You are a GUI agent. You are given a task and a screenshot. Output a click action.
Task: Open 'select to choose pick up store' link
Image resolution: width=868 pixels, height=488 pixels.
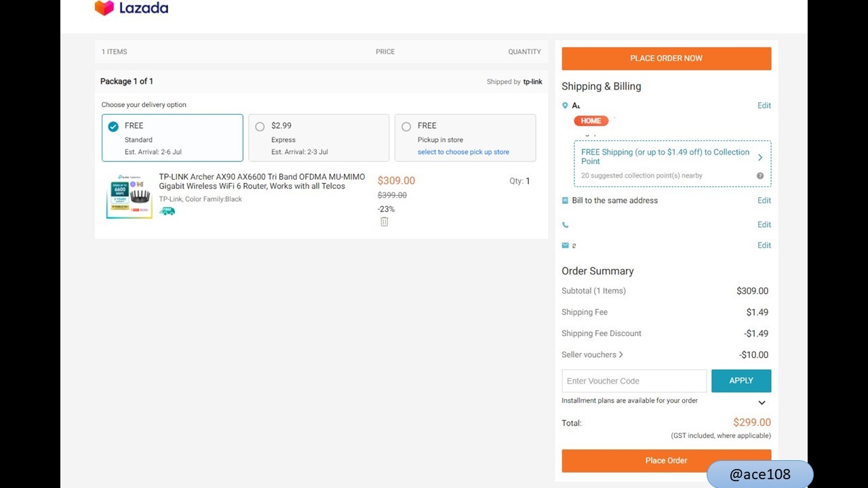pos(463,152)
